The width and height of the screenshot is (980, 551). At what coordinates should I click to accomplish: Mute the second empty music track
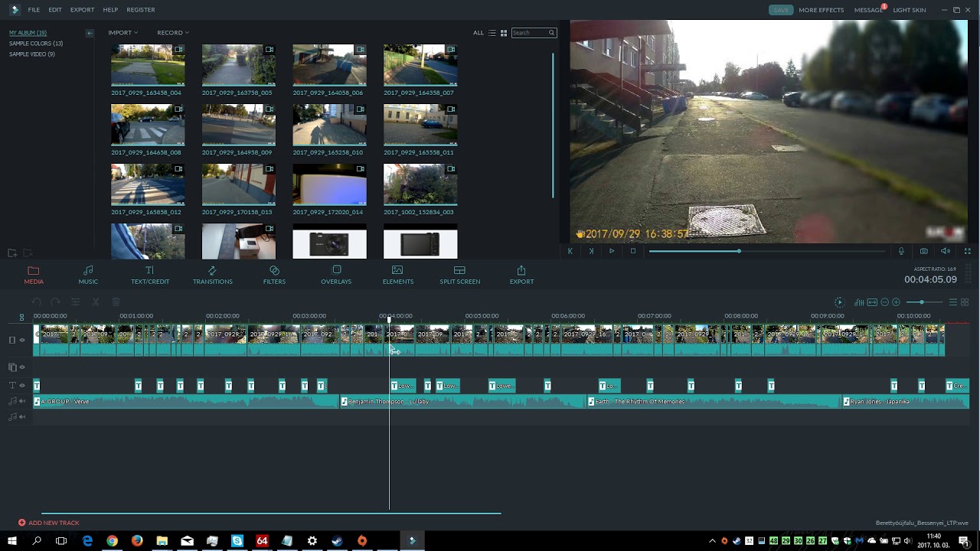22,417
